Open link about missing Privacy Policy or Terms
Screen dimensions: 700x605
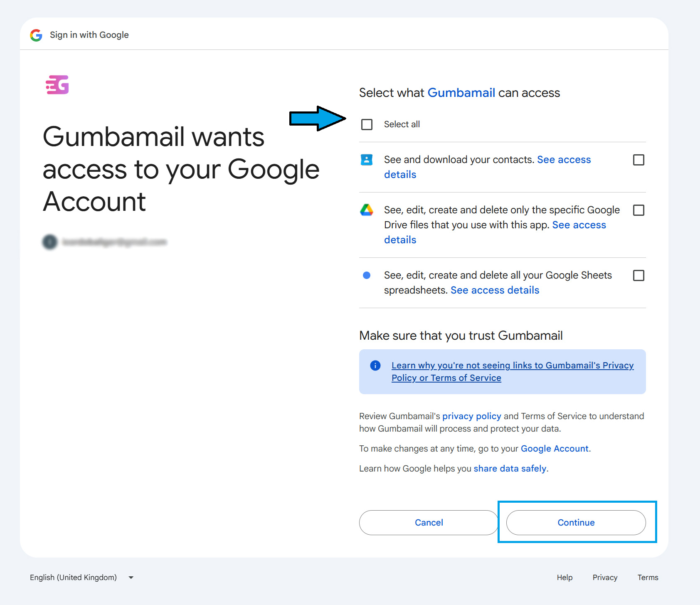pyautogui.click(x=513, y=372)
